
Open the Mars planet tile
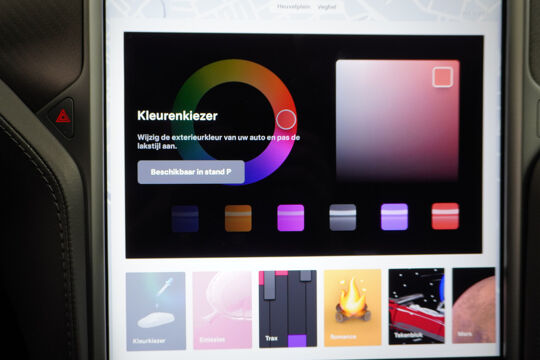pos(474,305)
